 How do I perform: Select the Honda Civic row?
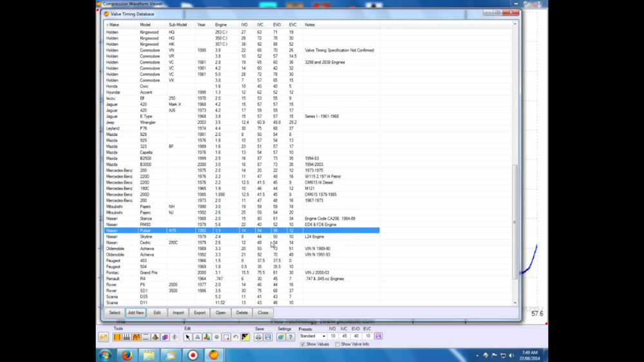[x=242, y=86]
